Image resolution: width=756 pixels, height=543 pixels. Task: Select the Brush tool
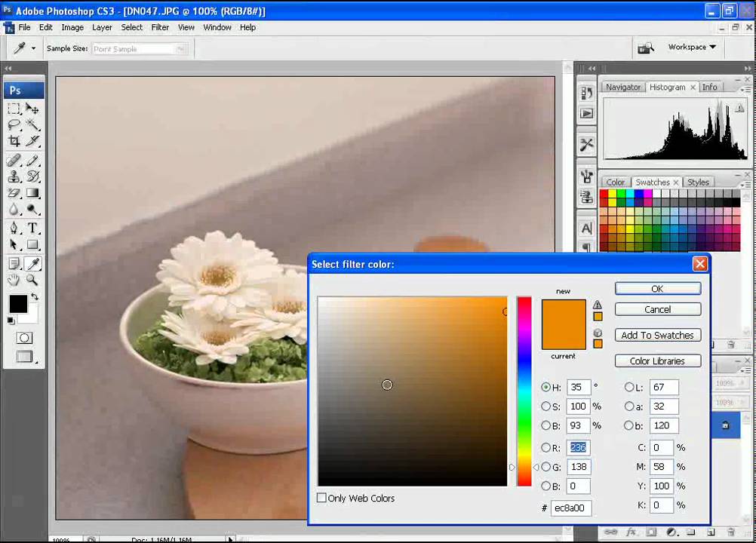click(x=32, y=160)
